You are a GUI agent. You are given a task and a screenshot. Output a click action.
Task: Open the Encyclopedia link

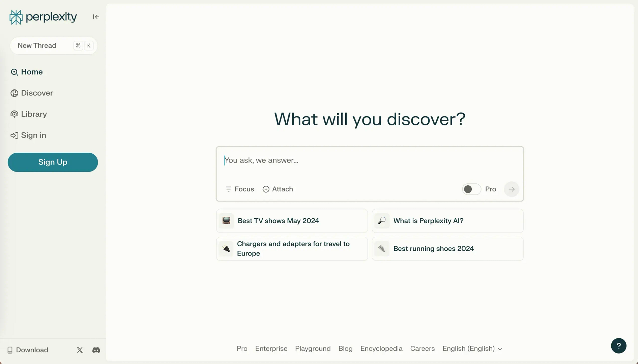click(x=381, y=348)
